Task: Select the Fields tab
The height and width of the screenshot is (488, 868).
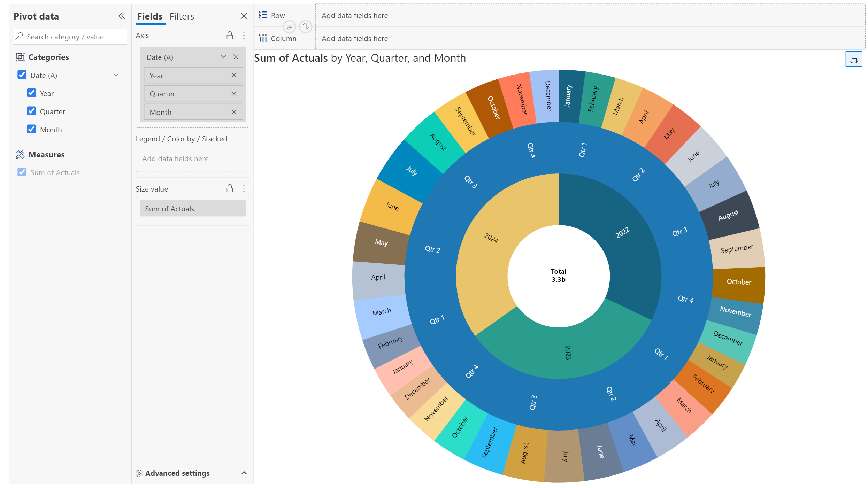Action: (150, 16)
